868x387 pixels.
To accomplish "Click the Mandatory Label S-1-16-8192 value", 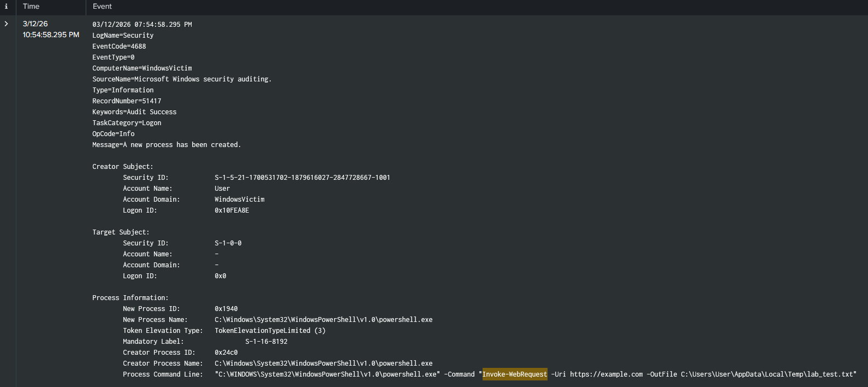I will (x=266, y=342).
